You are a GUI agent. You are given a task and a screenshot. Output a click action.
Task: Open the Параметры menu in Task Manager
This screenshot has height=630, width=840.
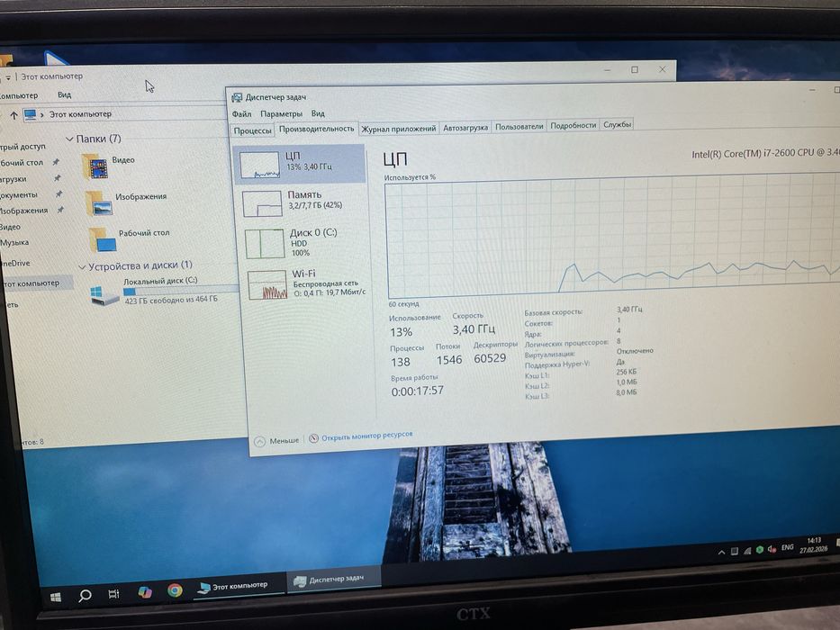[281, 113]
